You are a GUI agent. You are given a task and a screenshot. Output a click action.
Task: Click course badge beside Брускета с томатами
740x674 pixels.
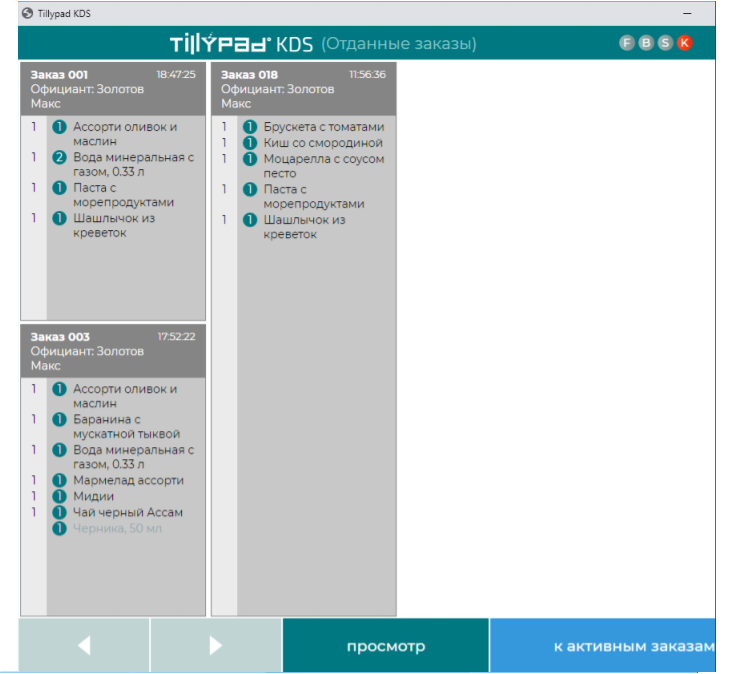pos(250,127)
